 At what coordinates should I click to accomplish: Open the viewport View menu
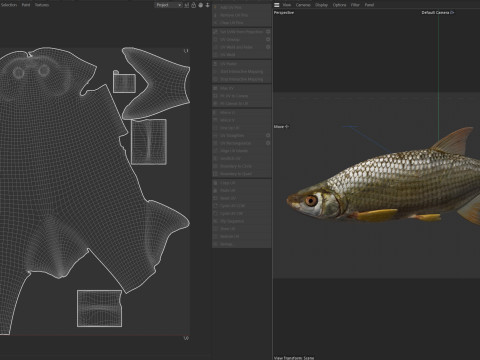[x=287, y=5]
